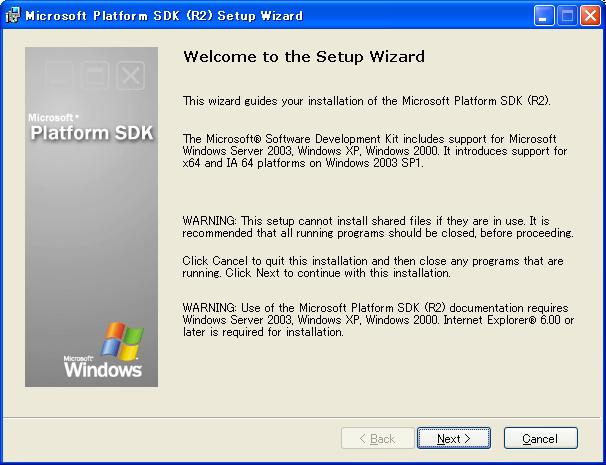Minimize the Setup Wizard window

pyautogui.click(x=544, y=16)
